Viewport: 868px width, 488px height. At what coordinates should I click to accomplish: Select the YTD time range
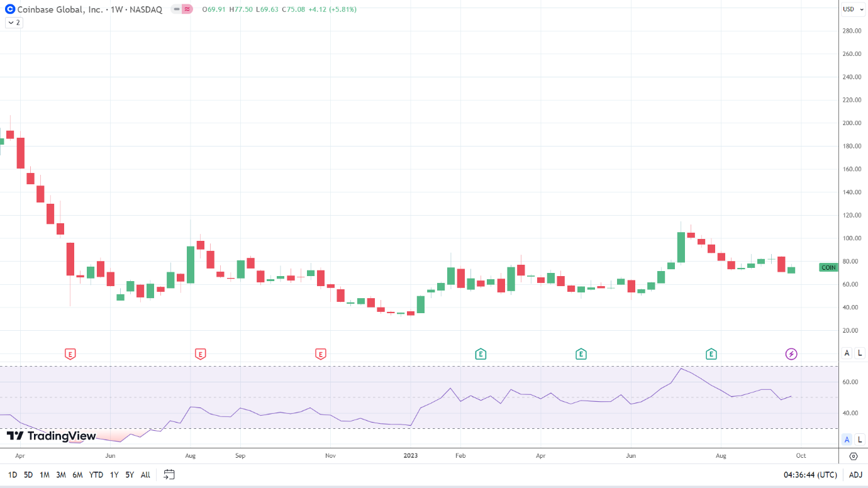[x=96, y=475]
